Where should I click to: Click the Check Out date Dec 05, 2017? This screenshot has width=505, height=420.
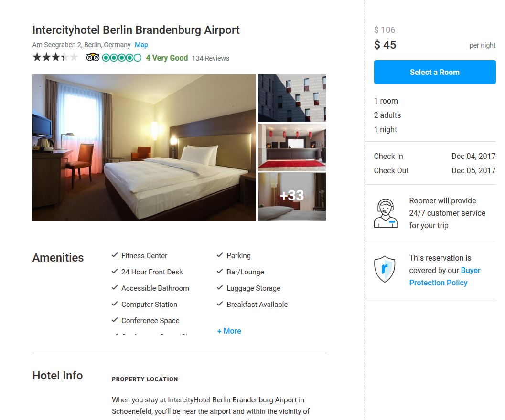[473, 170]
